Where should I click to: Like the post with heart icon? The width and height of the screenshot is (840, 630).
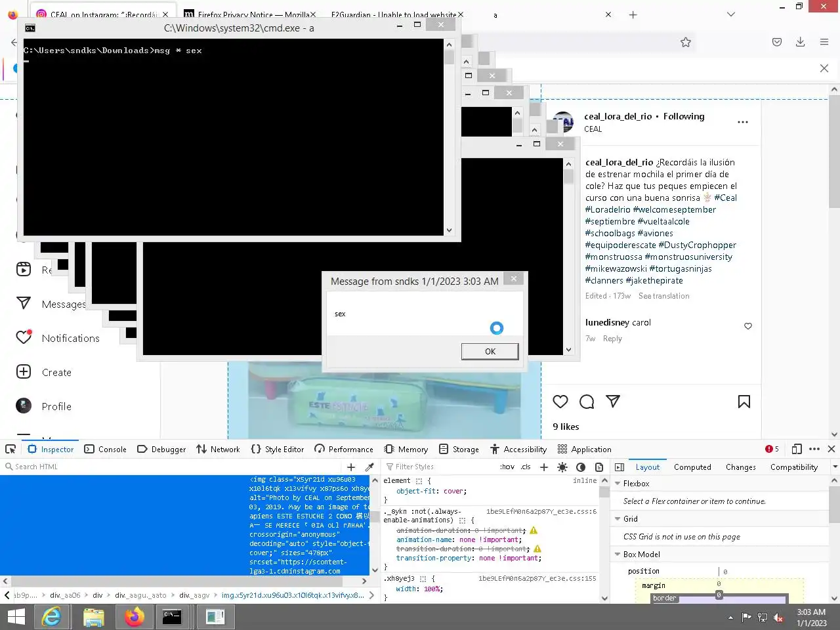pyautogui.click(x=560, y=402)
